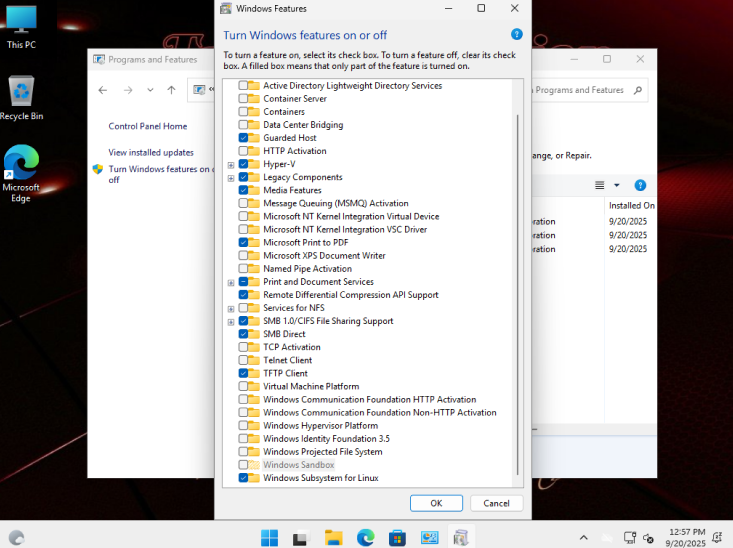The width and height of the screenshot is (733, 548).
Task: Select Windows Projected File System row
Action: point(323,452)
